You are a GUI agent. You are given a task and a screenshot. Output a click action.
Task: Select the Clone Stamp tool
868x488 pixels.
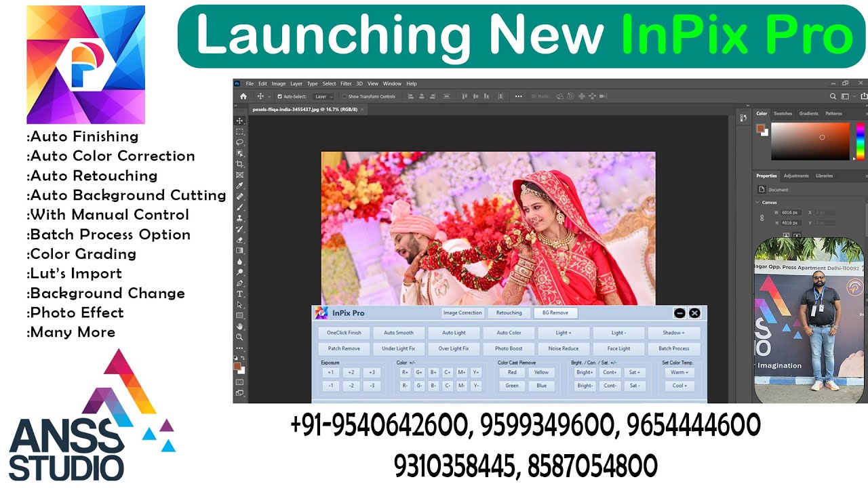pos(240,218)
